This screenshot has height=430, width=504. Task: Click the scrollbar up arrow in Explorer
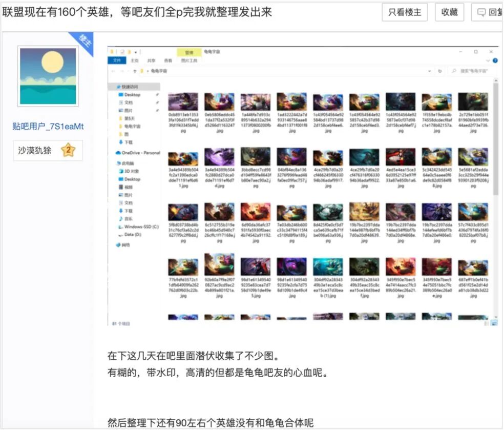click(495, 80)
